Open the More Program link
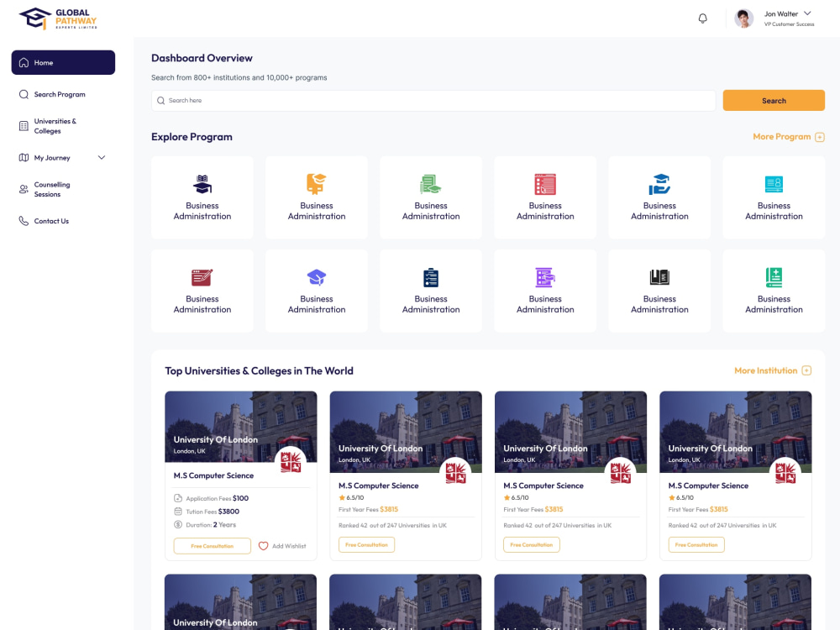 tap(781, 137)
